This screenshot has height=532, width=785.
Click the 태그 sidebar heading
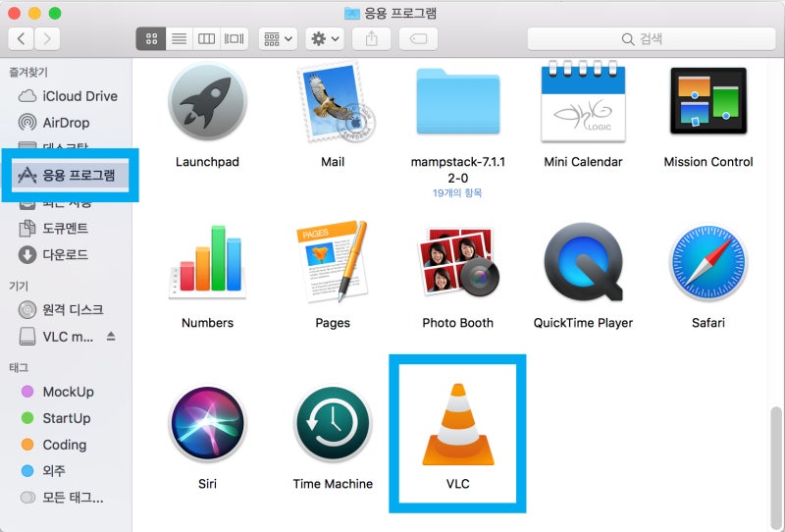pos(19,368)
